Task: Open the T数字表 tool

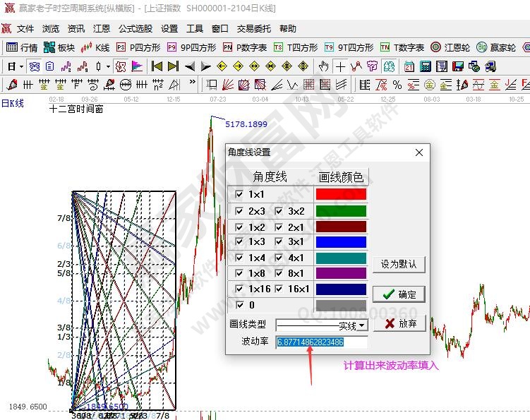Action: (x=402, y=47)
